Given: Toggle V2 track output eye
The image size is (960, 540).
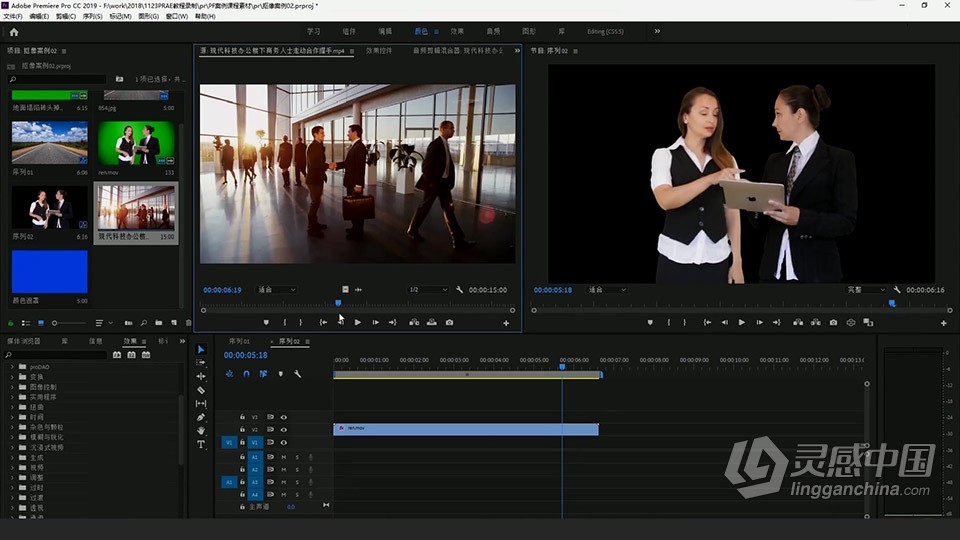Looking at the screenshot, I should [x=283, y=430].
